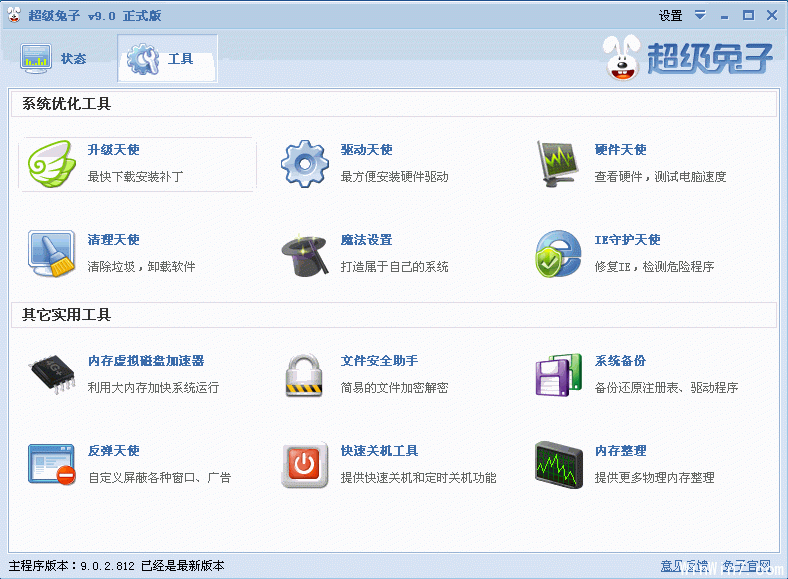The height and width of the screenshot is (579, 788).
Task: Click description 最方便安装硬件驱动
Action: [395, 176]
